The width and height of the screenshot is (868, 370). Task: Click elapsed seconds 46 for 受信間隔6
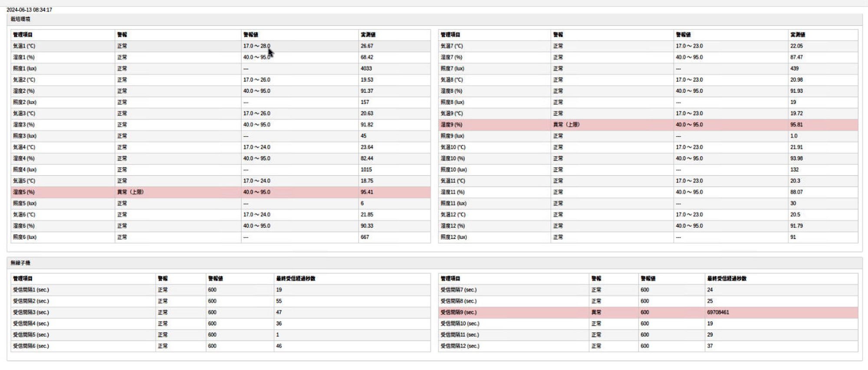[279, 346]
